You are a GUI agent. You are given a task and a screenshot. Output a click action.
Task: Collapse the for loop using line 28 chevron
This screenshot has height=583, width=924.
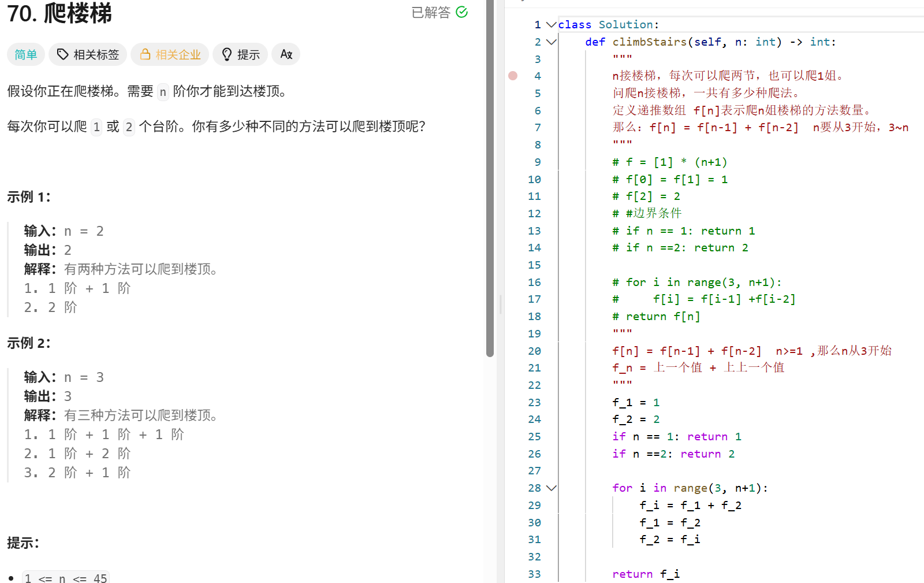click(x=551, y=488)
